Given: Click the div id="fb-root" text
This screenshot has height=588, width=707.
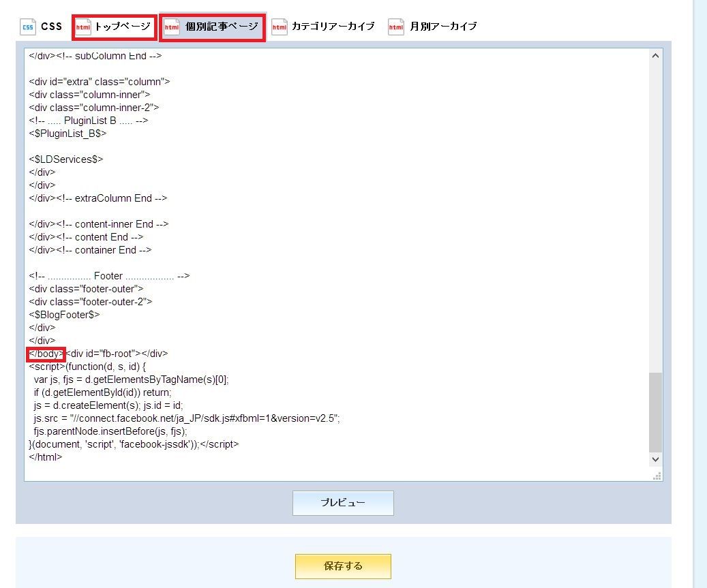Looking at the screenshot, I should (x=117, y=354).
